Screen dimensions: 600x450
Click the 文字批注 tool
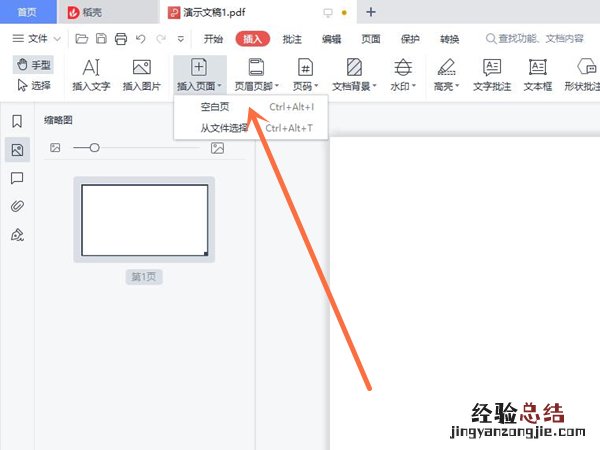click(492, 75)
